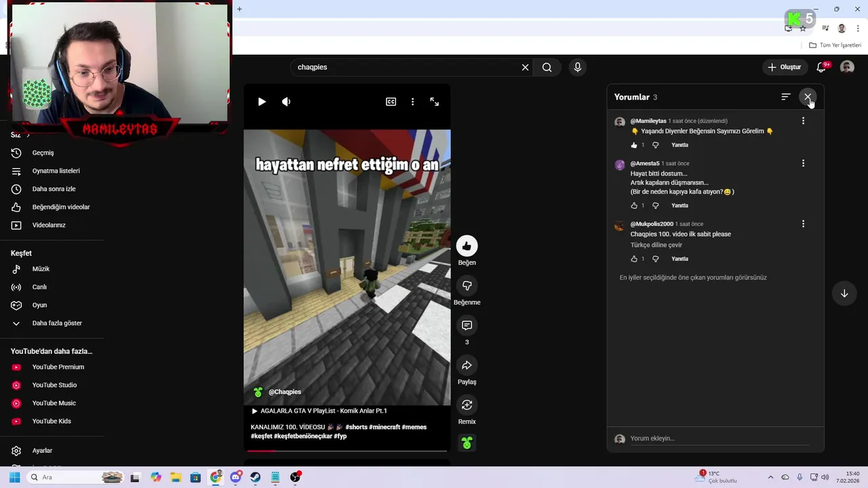The image size is (868, 488).
Task: Start voice search with the microphone icon
Action: click(x=578, y=67)
